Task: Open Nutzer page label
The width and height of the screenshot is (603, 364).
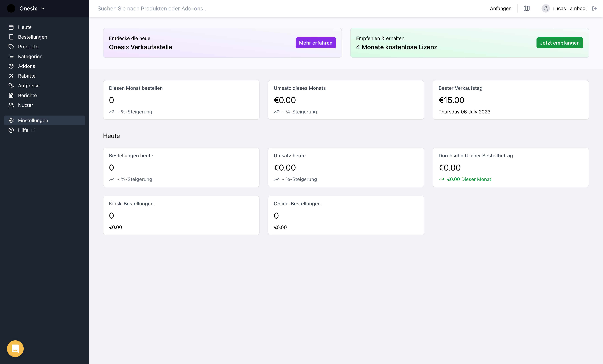Action: click(x=25, y=105)
